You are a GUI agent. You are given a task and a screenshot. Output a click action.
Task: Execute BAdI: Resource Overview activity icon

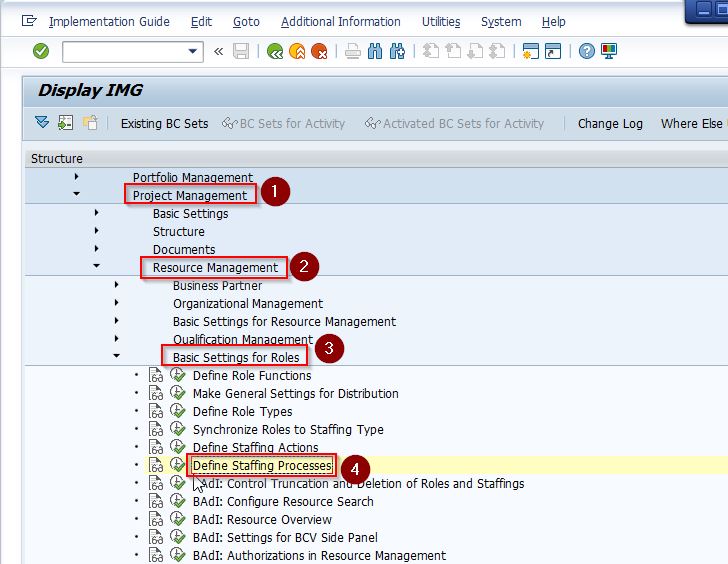(177, 519)
